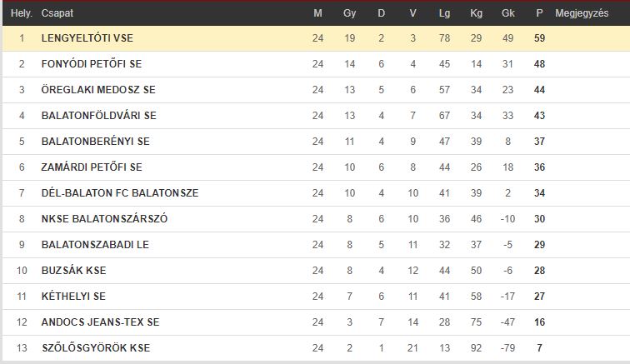Click the BALATONBERÉNYI SE team name
This screenshot has width=630, height=364.
tap(96, 142)
